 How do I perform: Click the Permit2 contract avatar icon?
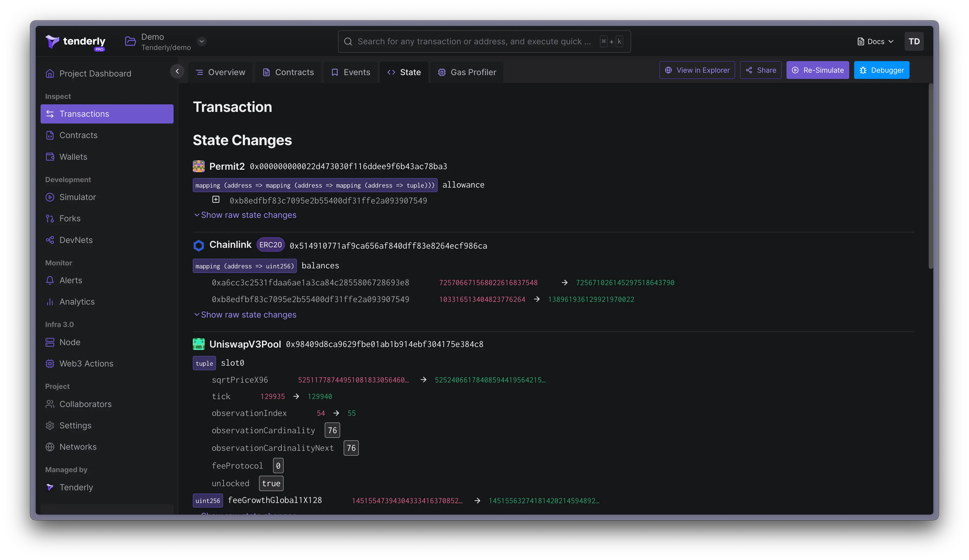[198, 166]
